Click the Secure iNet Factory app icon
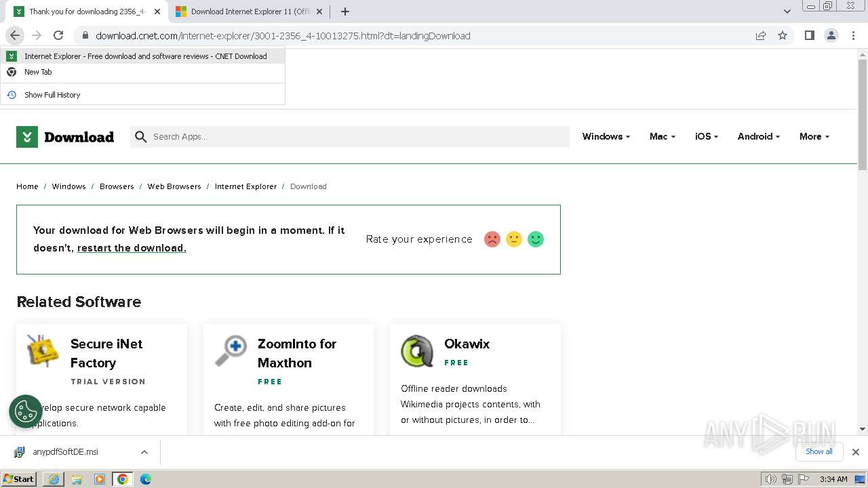 coord(43,350)
